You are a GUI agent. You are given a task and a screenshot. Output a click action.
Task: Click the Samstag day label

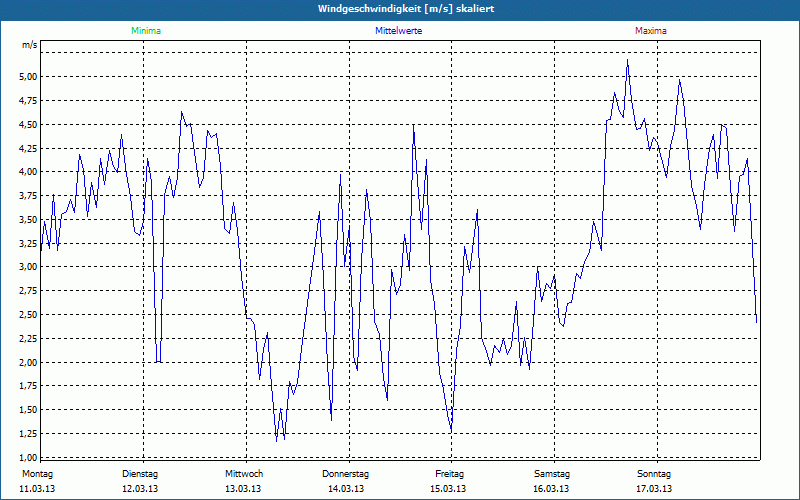coord(552,474)
